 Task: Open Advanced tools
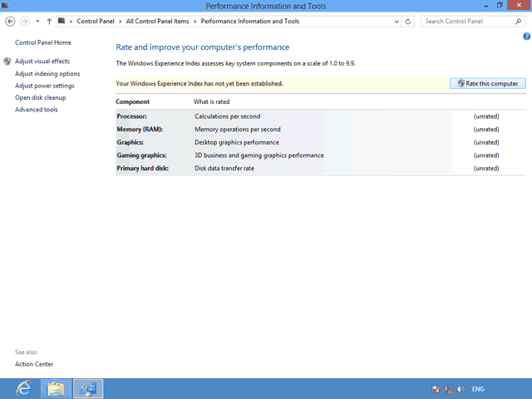[x=37, y=110]
